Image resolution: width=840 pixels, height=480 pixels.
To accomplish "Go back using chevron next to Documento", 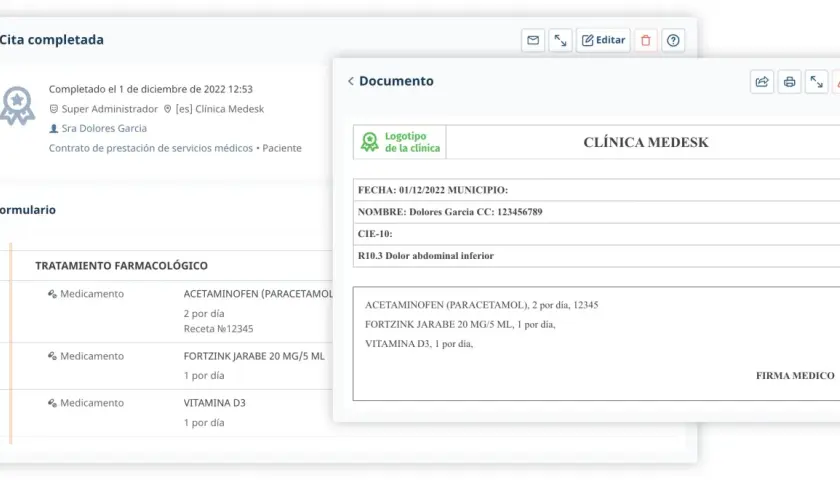I will [x=351, y=81].
